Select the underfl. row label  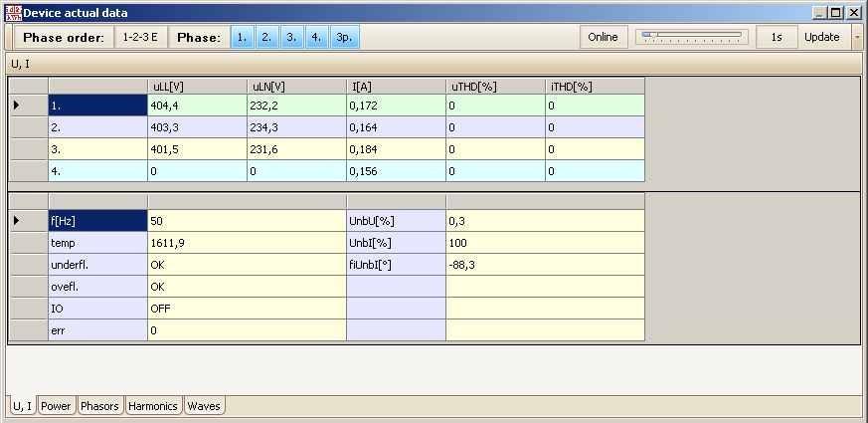(97, 265)
